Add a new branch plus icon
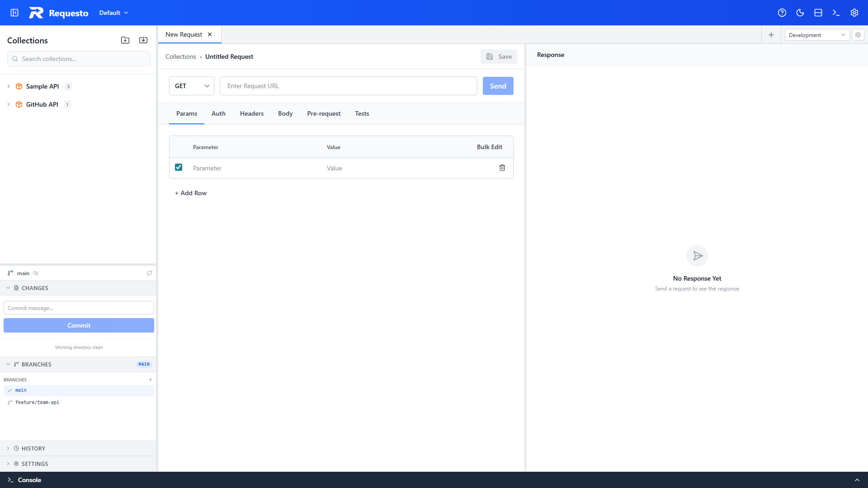Viewport: 868px width, 488px height. tap(151, 380)
